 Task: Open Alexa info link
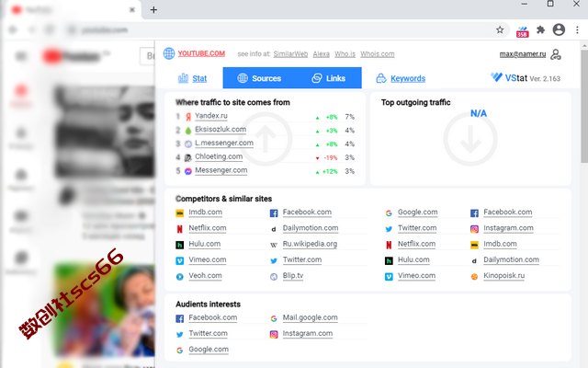click(x=322, y=54)
